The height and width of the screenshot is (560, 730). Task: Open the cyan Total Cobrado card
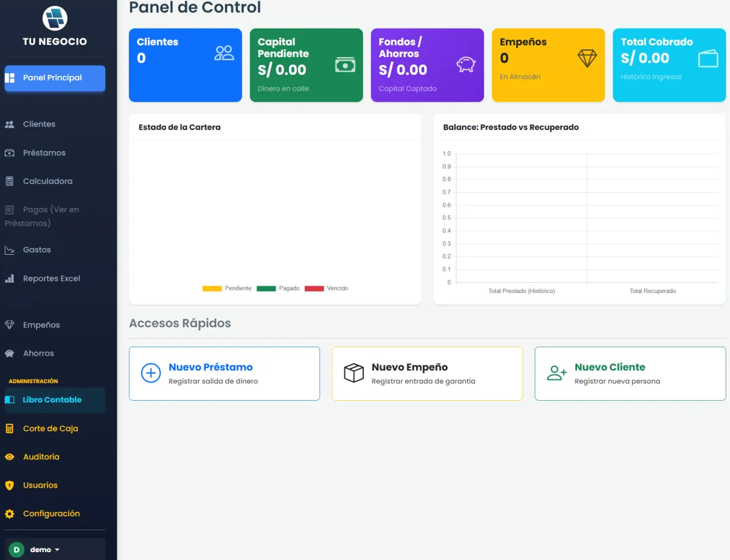point(669,65)
